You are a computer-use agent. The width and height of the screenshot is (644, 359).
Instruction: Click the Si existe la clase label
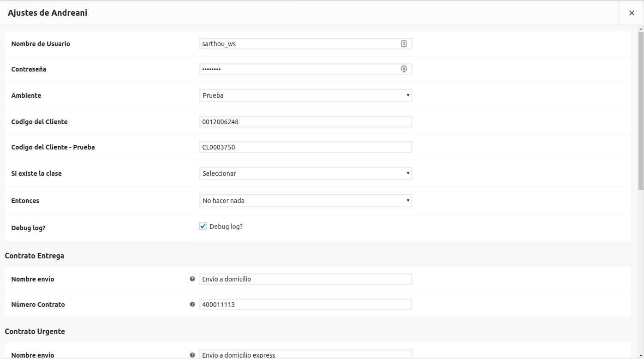click(x=36, y=174)
